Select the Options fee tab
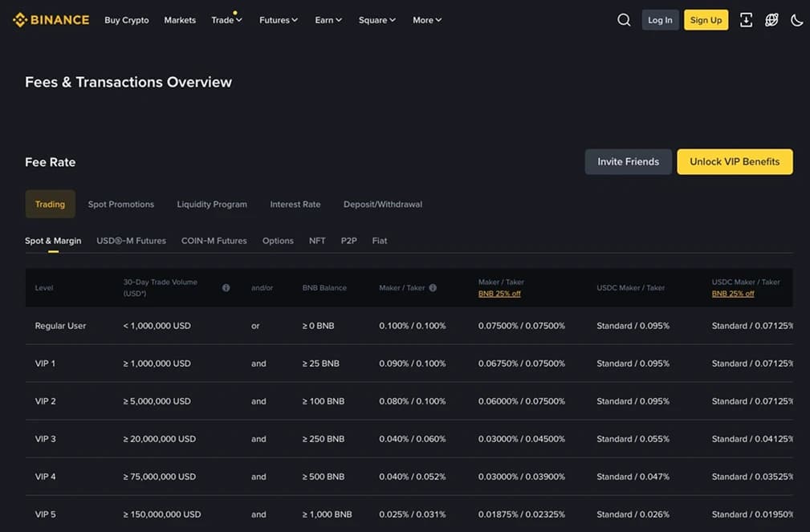Image resolution: width=810 pixels, height=532 pixels. tap(277, 240)
